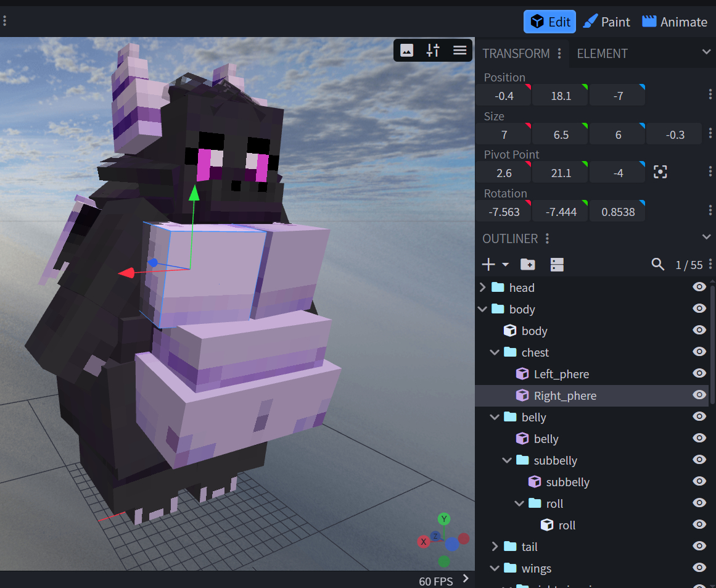Click the outliner toggle options icon

[x=557, y=265]
